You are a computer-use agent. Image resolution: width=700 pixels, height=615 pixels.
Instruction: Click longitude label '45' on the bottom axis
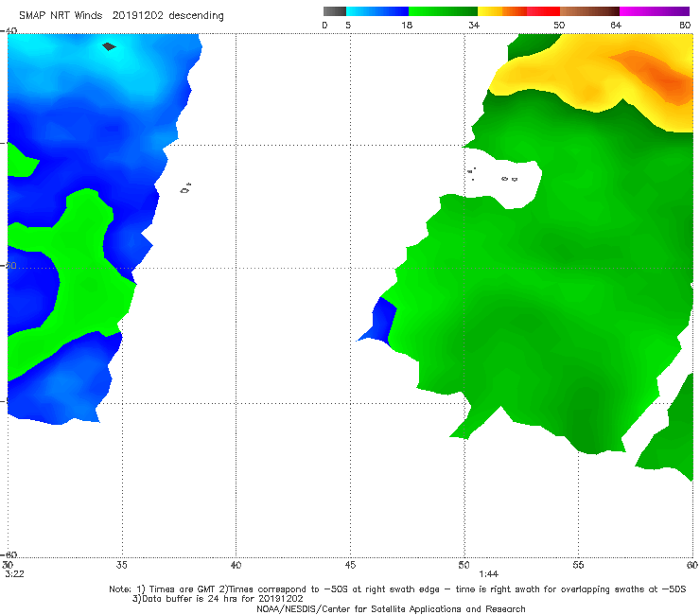[350, 565]
